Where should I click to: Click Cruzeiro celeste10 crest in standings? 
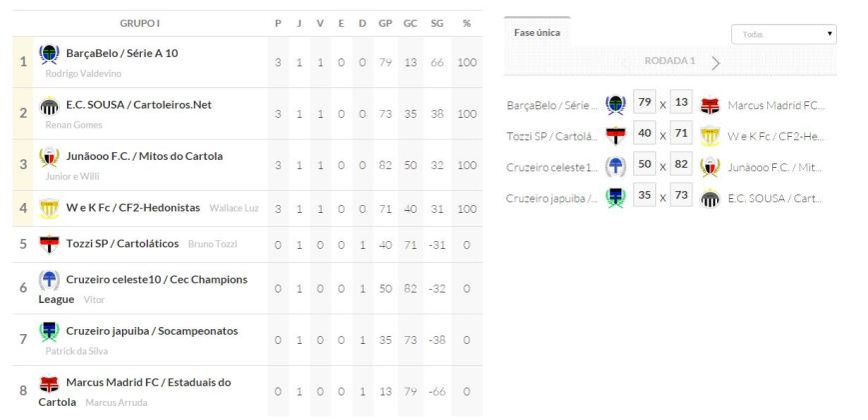pos(49,280)
